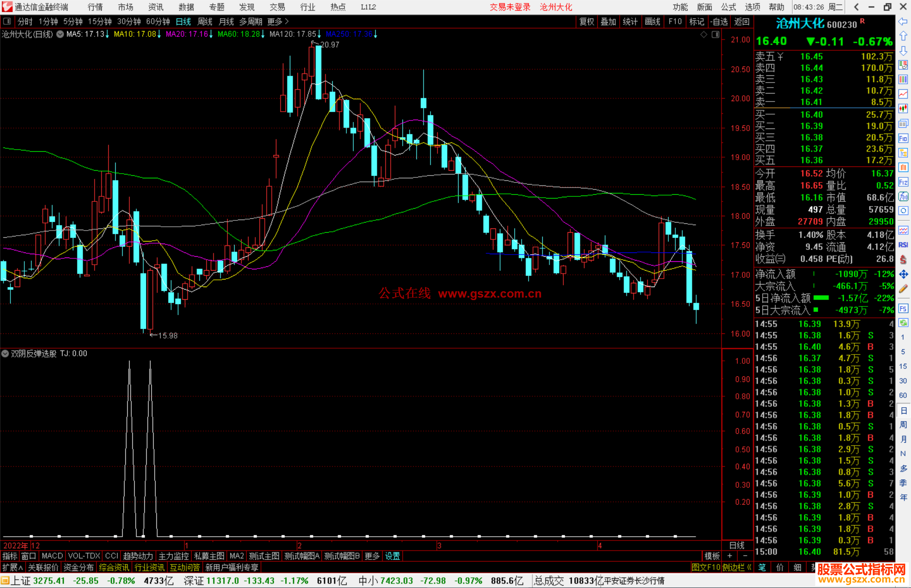Image resolution: width=911 pixels, height=588 pixels.
Task: Toggle the panel icon left of 分时
Action: (7, 21)
